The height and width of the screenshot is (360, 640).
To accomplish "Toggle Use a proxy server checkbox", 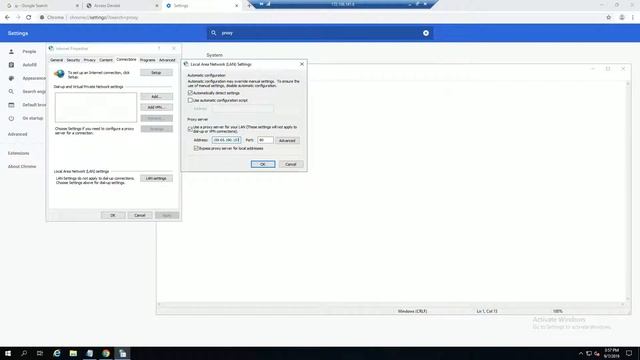I will 190,129.
